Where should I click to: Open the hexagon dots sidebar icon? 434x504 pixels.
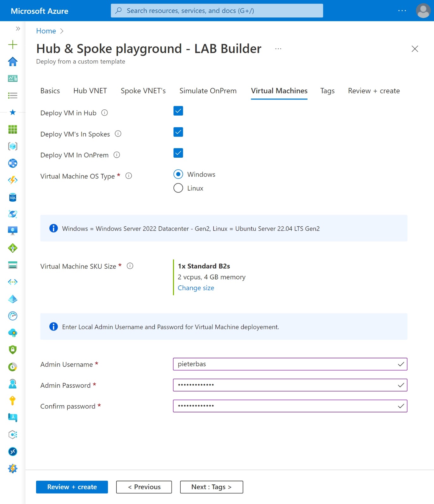pyautogui.click(x=13, y=434)
